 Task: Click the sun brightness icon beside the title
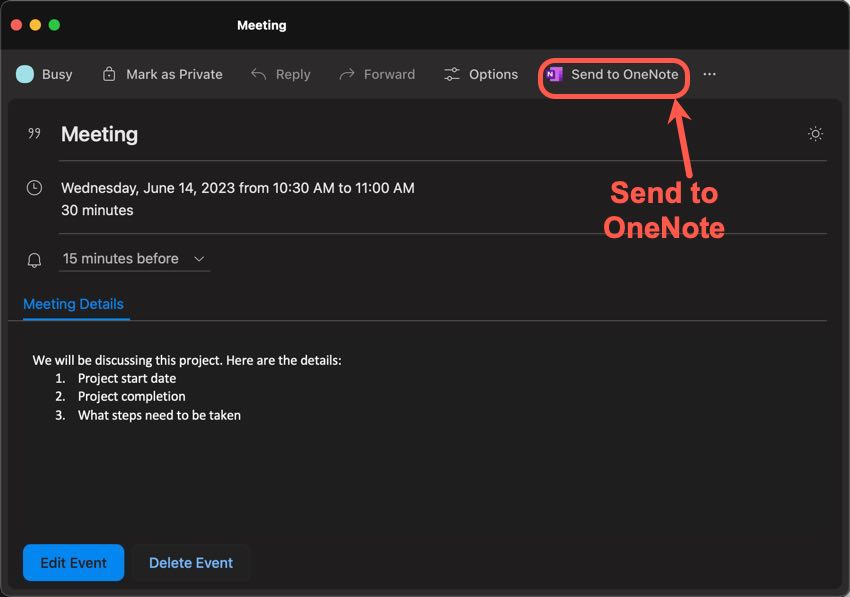point(815,133)
